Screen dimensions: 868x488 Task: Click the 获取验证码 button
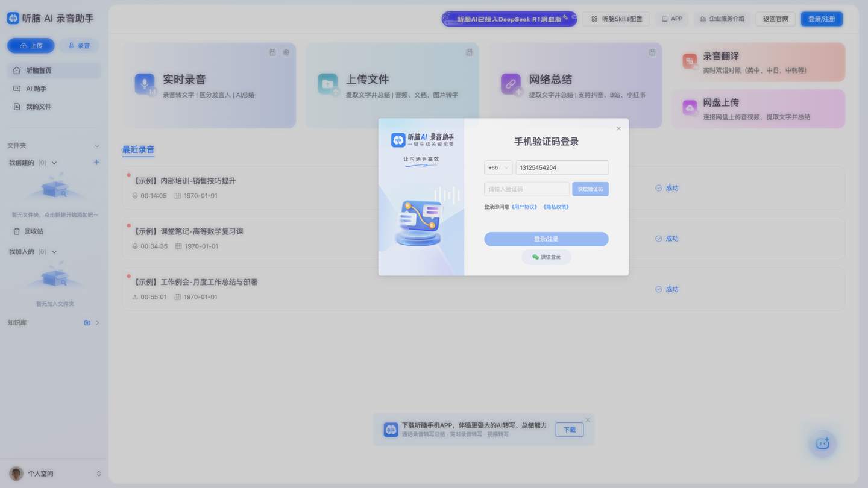(x=590, y=189)
